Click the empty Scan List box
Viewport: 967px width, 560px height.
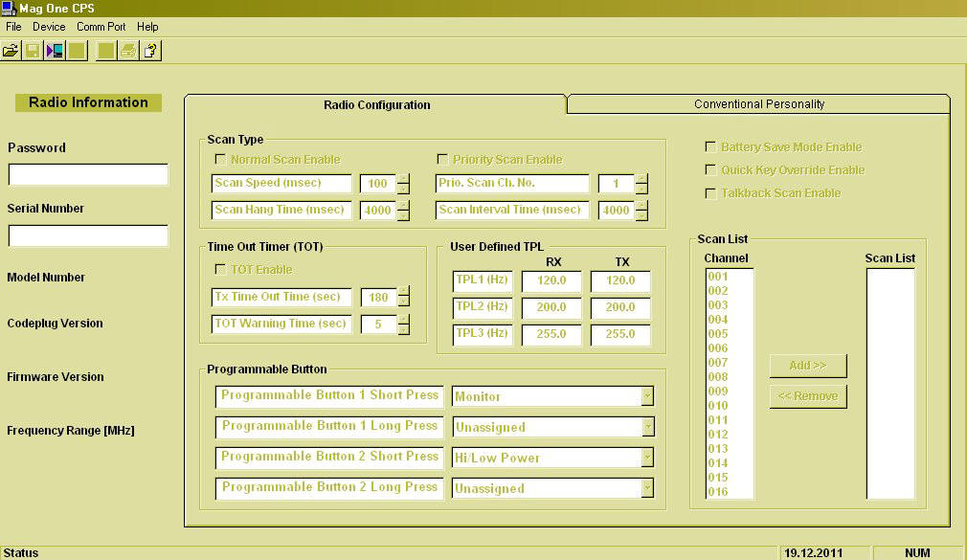tap(890, 383)
